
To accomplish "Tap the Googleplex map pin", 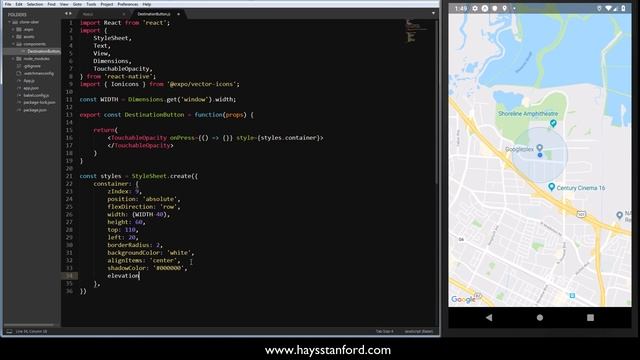I will point(540,147).
